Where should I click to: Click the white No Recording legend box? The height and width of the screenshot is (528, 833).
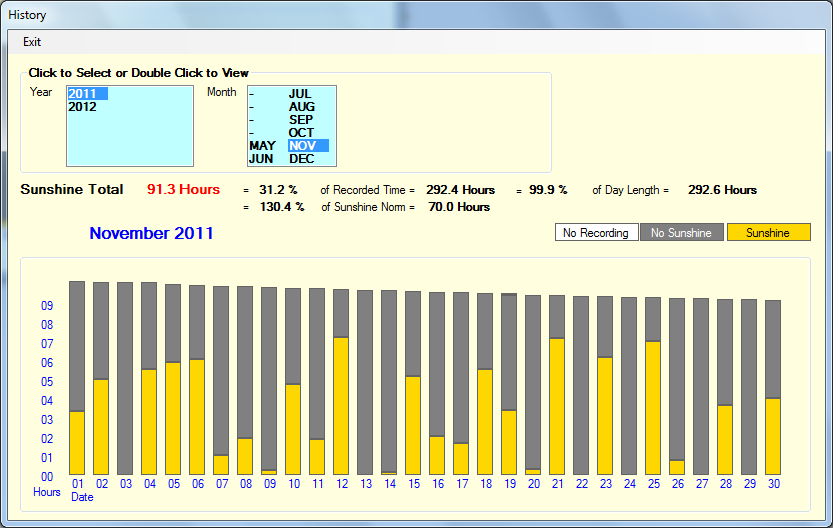coord(596,233)
